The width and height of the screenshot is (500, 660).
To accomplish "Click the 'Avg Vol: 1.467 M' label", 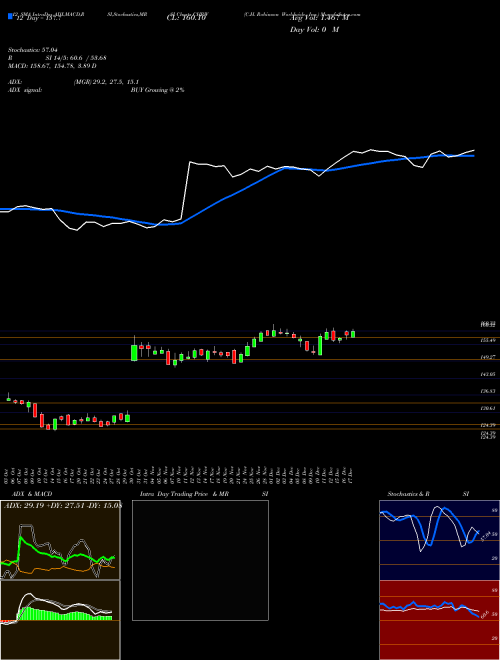I will [318, 19].
